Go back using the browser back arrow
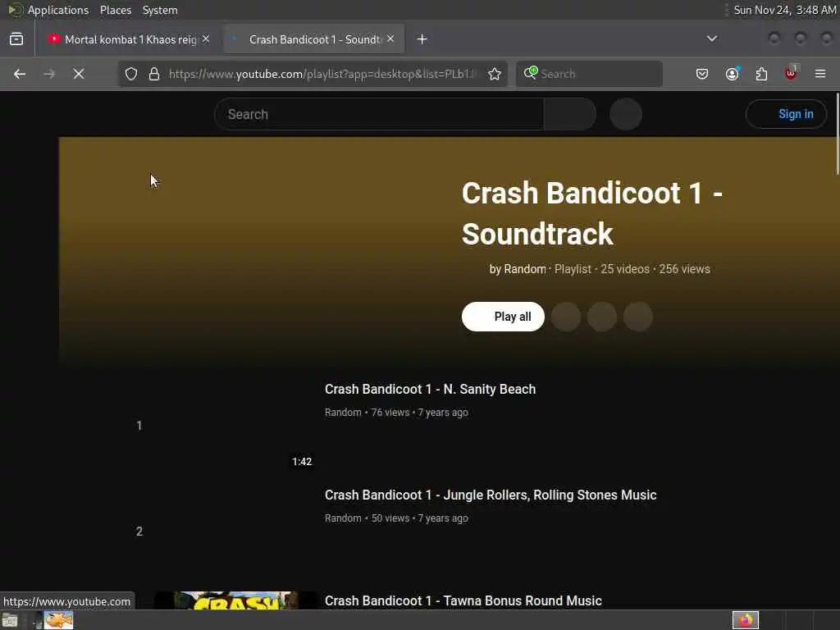840x630 pixels. [x=20, y=74]
